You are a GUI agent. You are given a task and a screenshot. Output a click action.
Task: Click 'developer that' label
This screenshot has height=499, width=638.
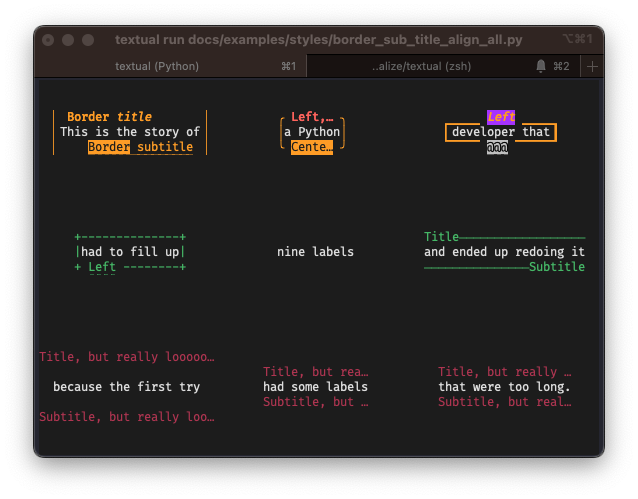click(501, 132)
